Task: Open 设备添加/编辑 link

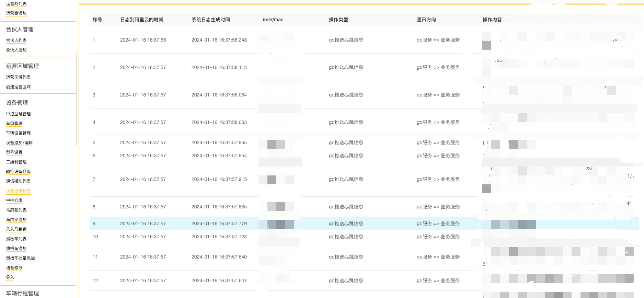Action: click(19, 143)
